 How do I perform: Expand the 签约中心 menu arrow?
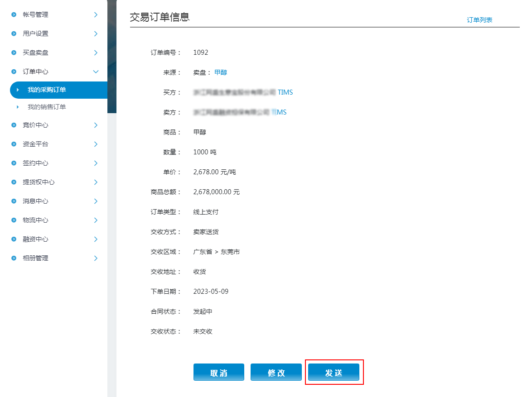pos(96,163)
